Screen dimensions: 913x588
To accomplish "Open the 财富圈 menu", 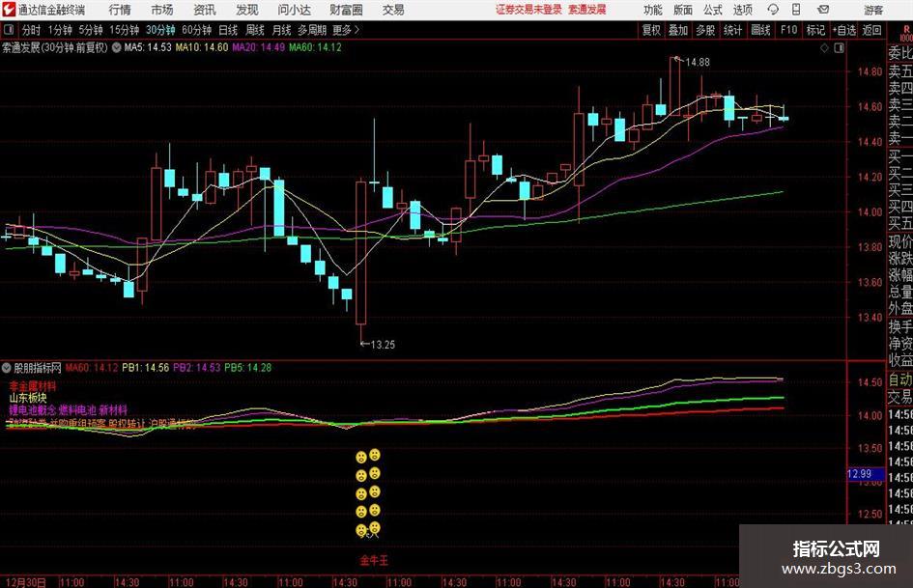I will 346,10.
